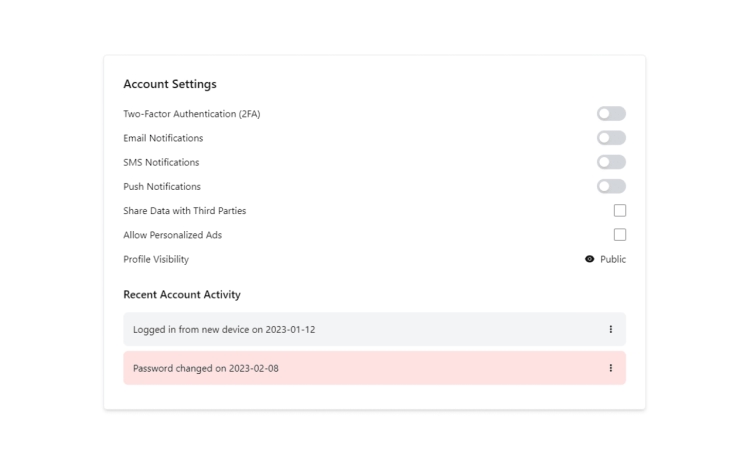Click the Recent Account Activity heading

coord(182,294)
